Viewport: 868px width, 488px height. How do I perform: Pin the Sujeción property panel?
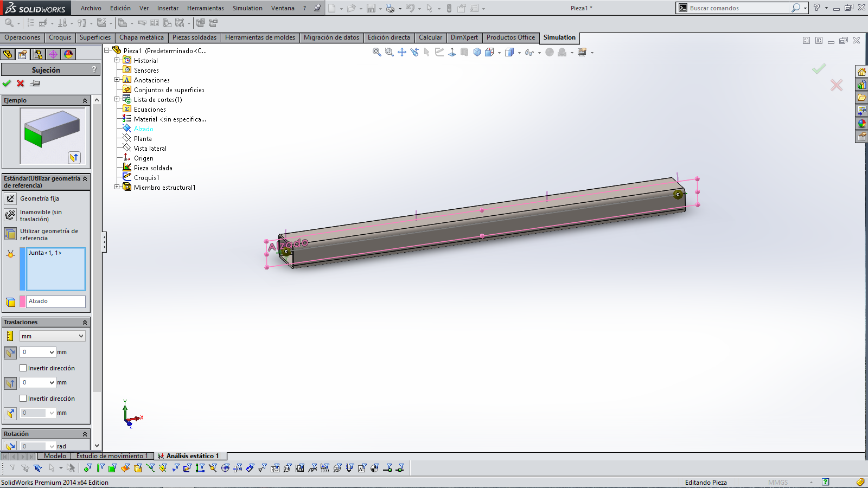(x=35, y=84)
